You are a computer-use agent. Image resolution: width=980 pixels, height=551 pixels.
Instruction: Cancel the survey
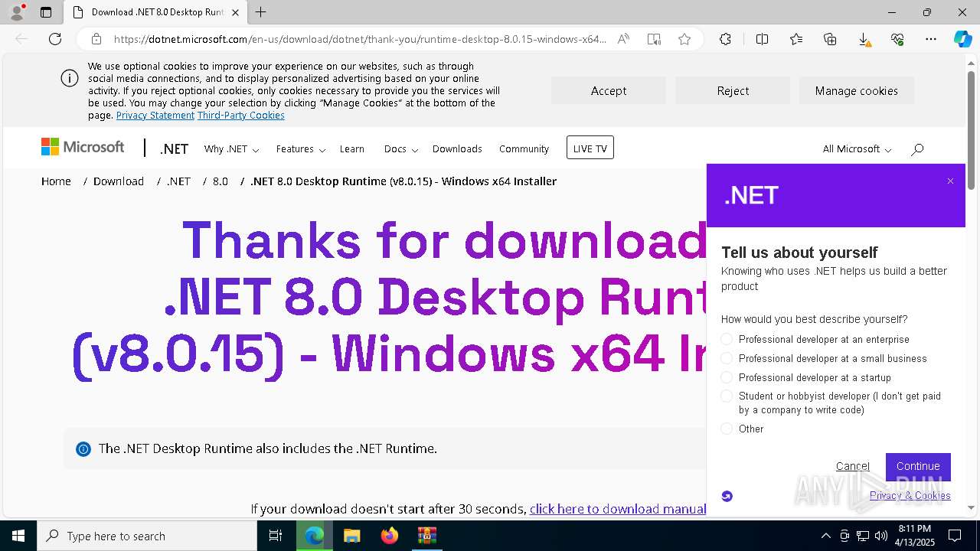853,466
